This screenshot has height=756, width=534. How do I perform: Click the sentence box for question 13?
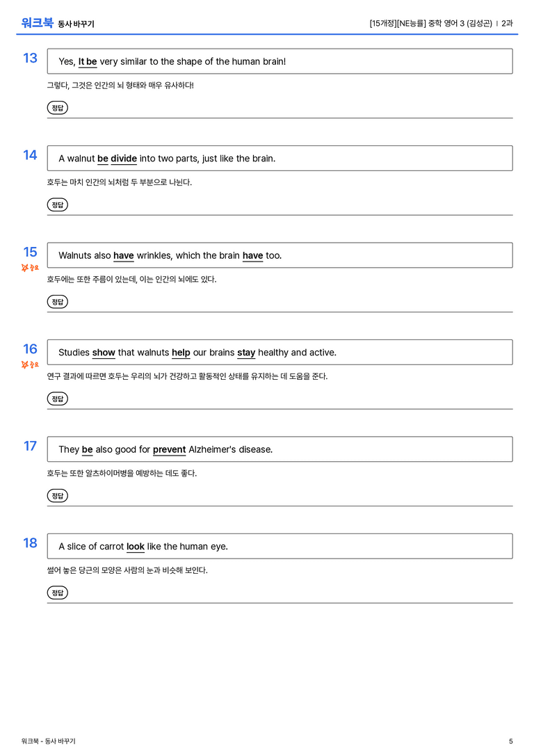pos(280,61)
